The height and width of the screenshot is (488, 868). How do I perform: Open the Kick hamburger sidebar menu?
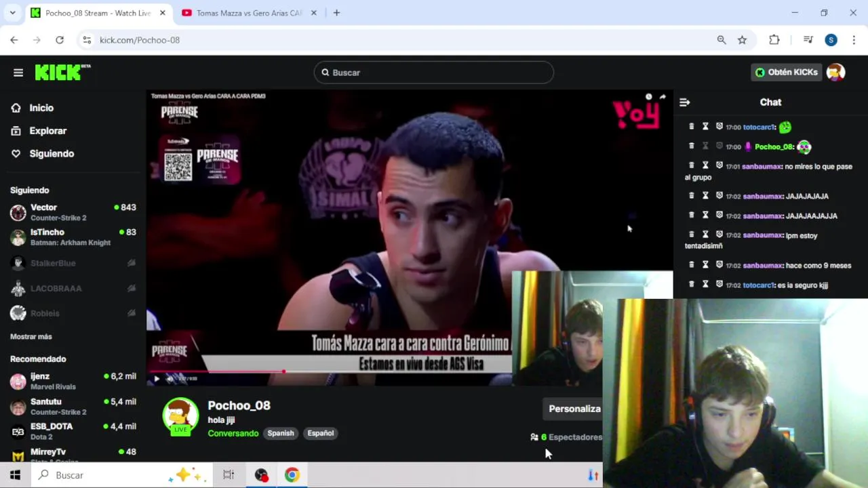tap(18, 73)
